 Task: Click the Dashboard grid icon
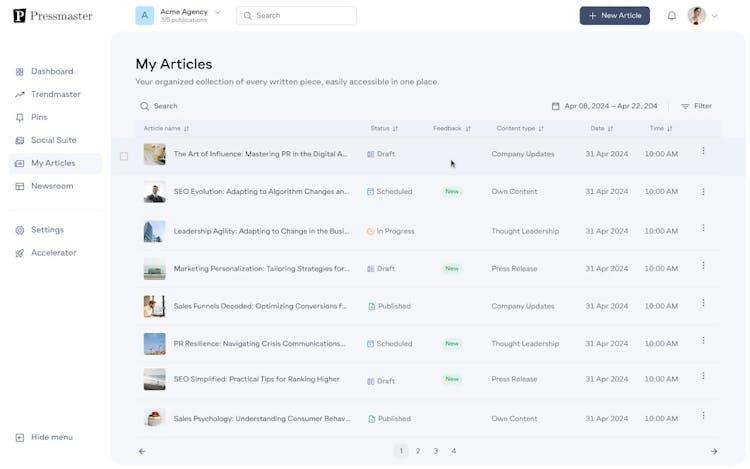tap(20, 72)
